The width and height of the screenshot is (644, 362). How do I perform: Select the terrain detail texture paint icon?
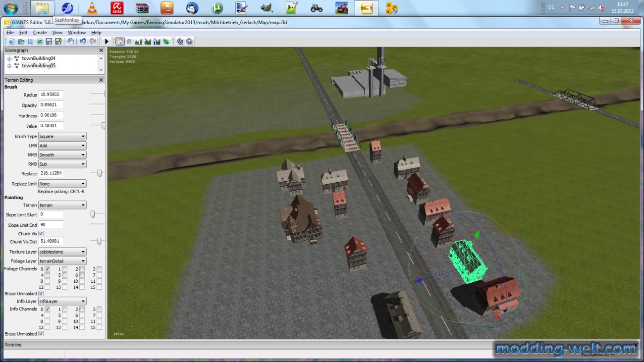(x=148, y=42)
